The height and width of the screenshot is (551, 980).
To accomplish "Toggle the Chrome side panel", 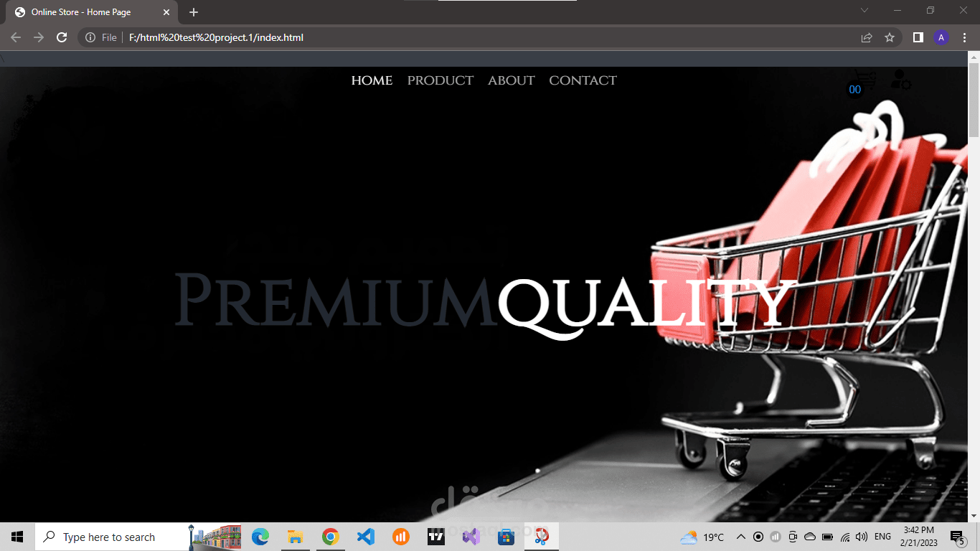I will tap(918, 37).
